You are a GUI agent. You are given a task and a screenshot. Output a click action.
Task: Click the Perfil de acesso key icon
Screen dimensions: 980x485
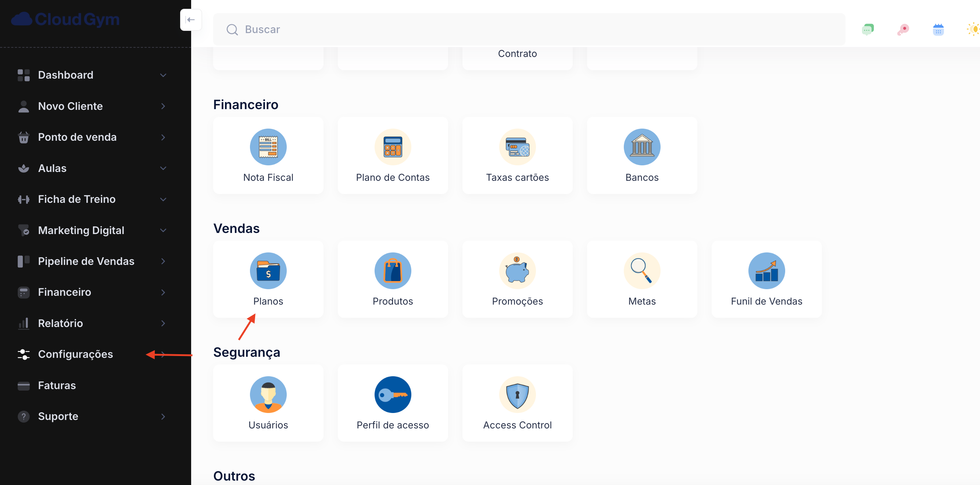click(x=392, y=395)
